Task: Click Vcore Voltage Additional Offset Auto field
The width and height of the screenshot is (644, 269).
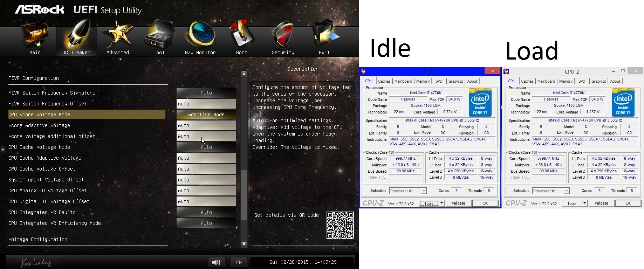Action: tap(206, 136)
